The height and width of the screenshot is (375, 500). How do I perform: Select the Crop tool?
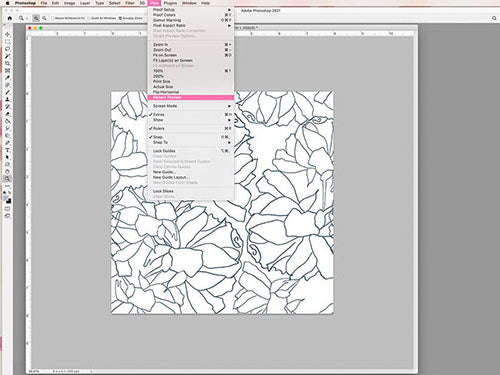[x=7, y=63]
